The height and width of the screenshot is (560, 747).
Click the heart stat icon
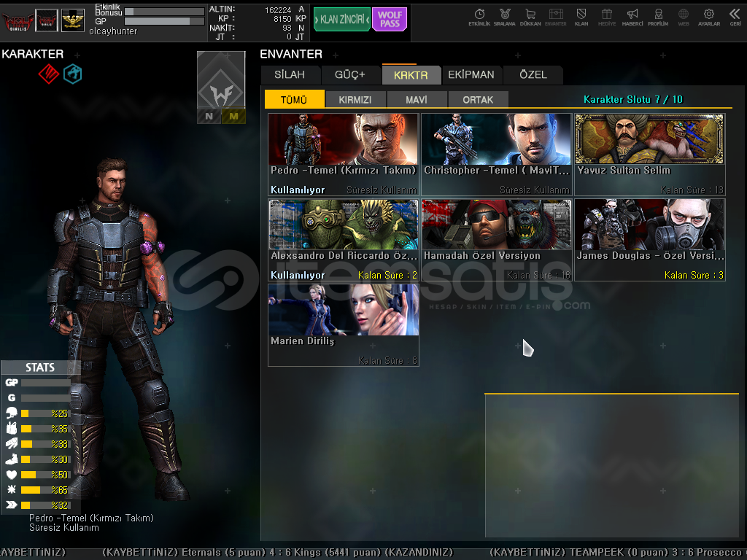pos(12,474)
